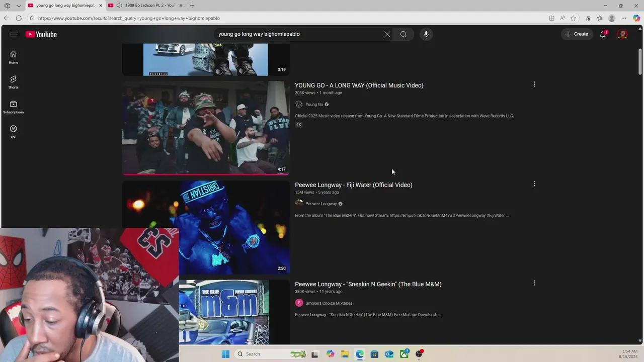Open the YouTube guide hamburger menu
This screenshot has height=362, width=644.
coord(13,34)
